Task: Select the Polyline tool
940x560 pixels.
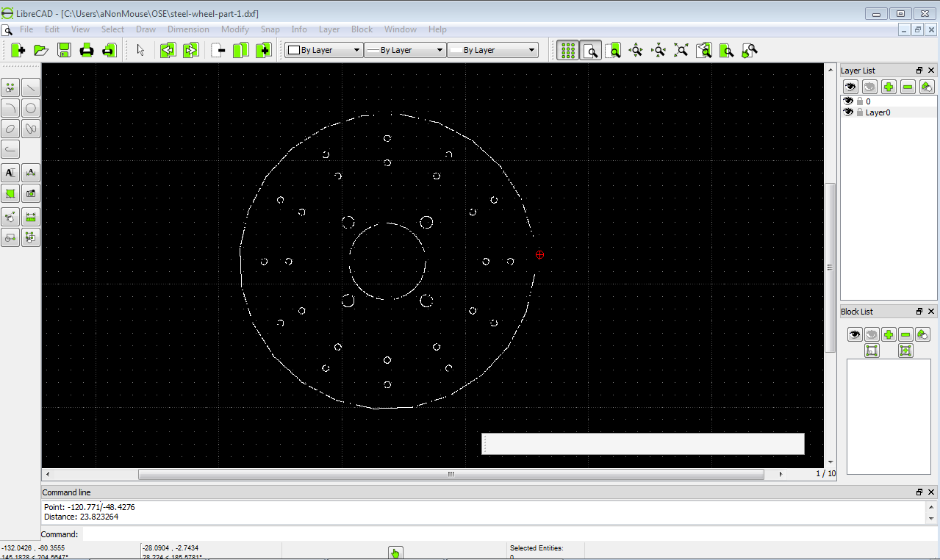Action: coord(10,150)
